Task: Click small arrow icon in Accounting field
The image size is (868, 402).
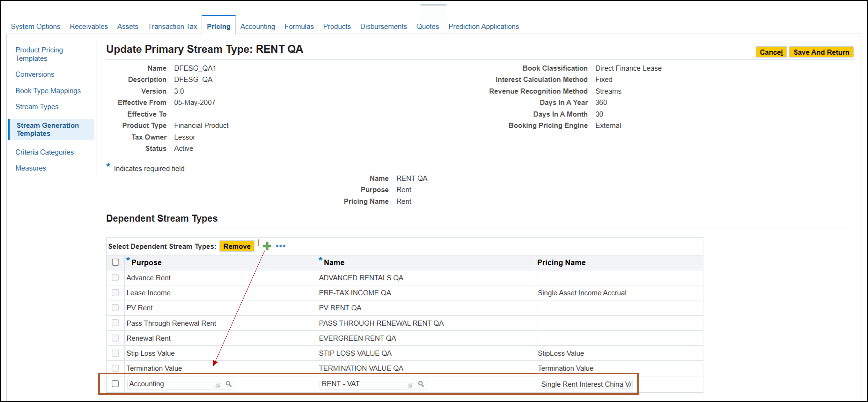Action: point(218,385)
